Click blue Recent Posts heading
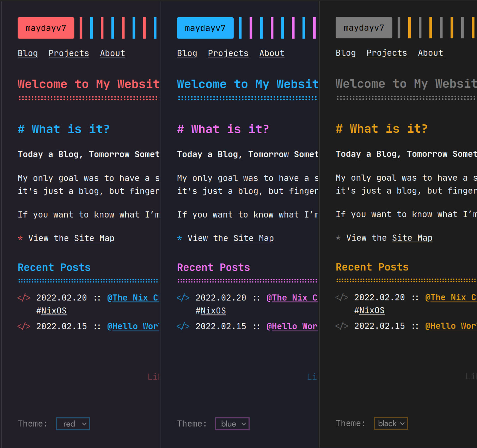Image resolution: width=477 pixels, height=448 pixels. [x=54, y=268]
